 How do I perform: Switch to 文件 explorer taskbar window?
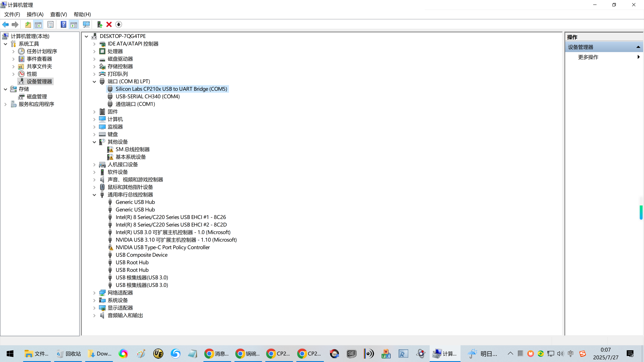[37, 353]
